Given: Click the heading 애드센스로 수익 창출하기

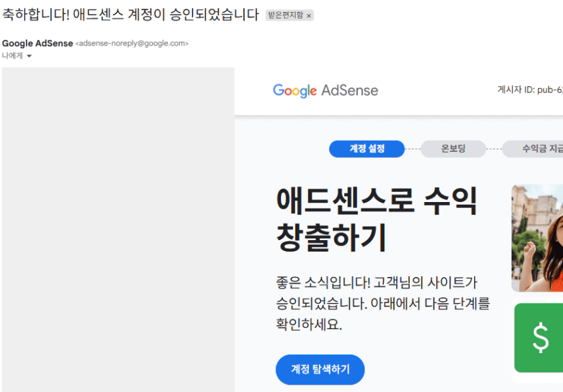Looking at the screenshot, I should point(376,219).
